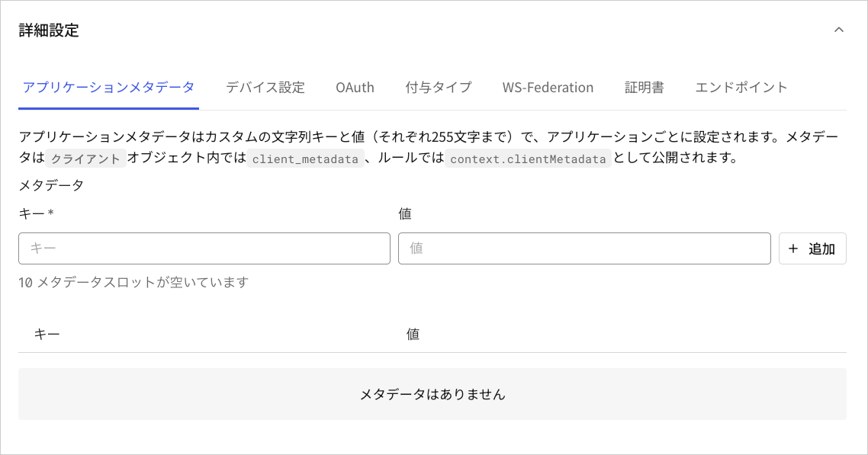View the WS-Federation tab
This screenshot has height=455, width=868.
point(548,87)
